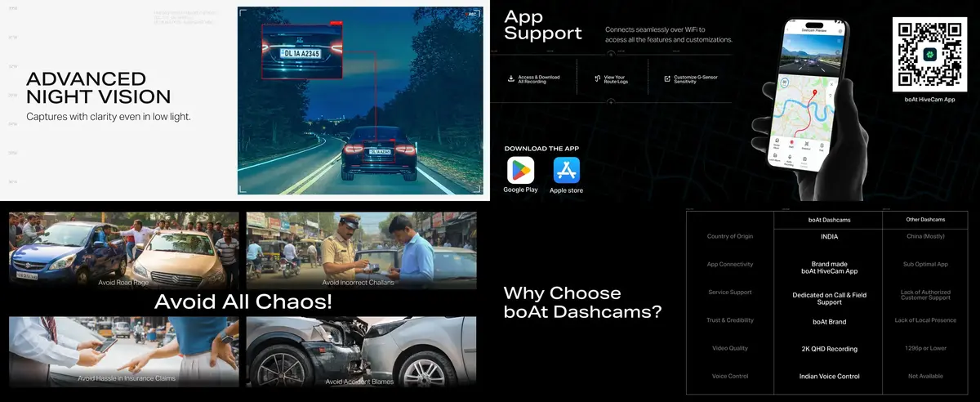
Task: Click the Video Quality row label
Action: pos(730,348)
